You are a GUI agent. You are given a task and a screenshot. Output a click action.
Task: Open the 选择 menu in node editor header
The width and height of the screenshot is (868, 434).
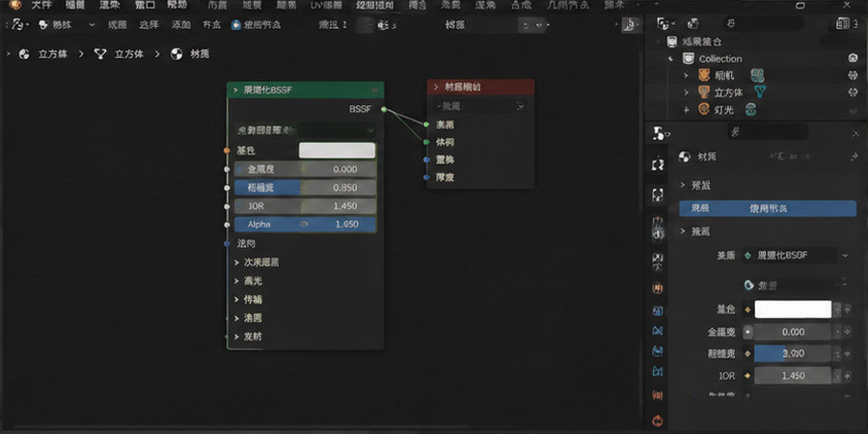[149, 25]
